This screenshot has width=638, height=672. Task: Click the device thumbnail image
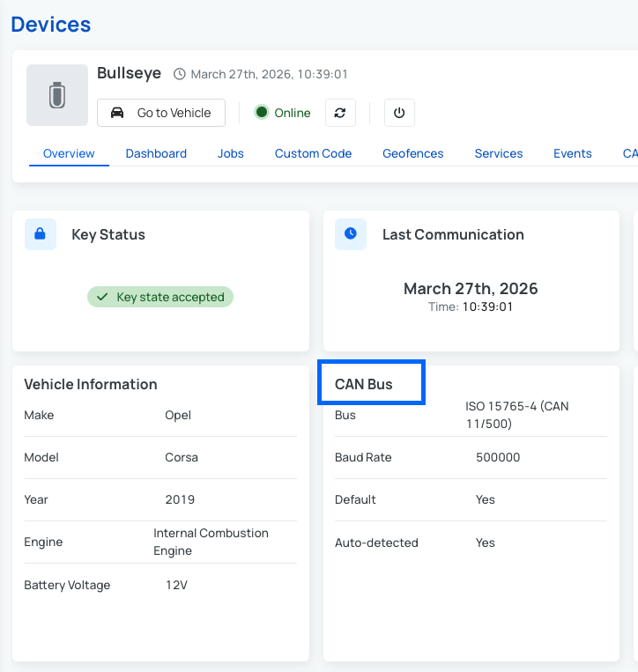click(x=57, y=95)
